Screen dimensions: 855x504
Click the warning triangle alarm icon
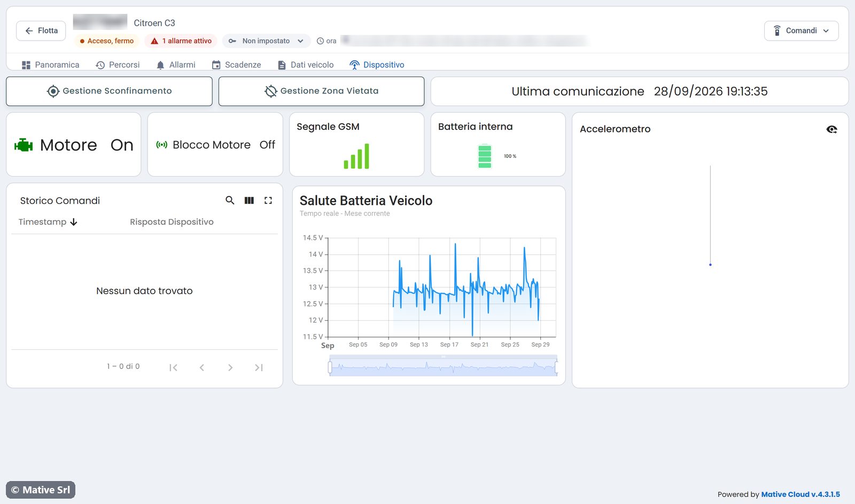(154, 41)
